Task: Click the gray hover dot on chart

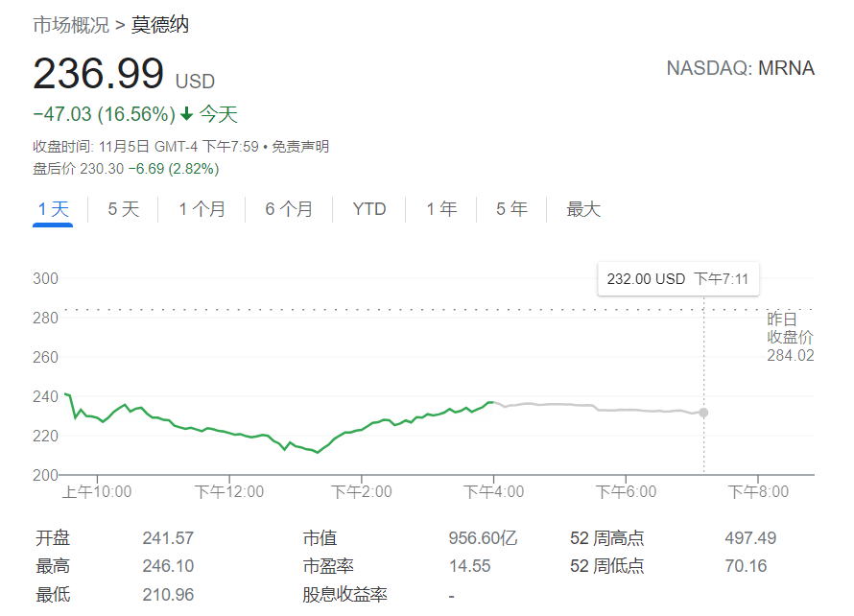Action: pos(703,413)
